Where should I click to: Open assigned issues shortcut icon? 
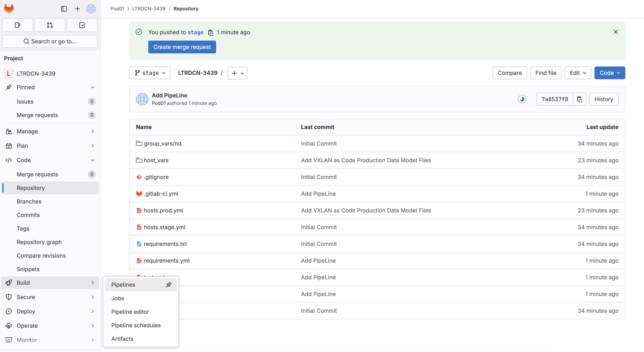(17, 25)
